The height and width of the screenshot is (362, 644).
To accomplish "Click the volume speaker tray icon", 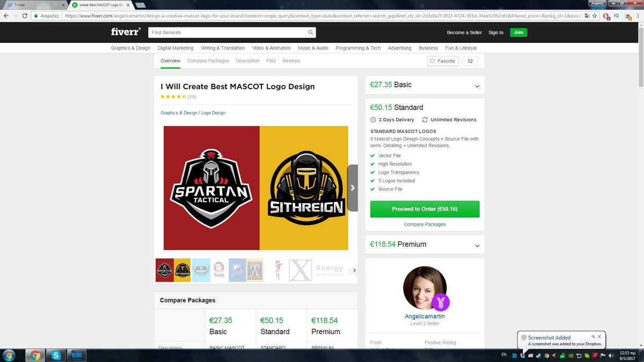I will (x=611, y=355).
